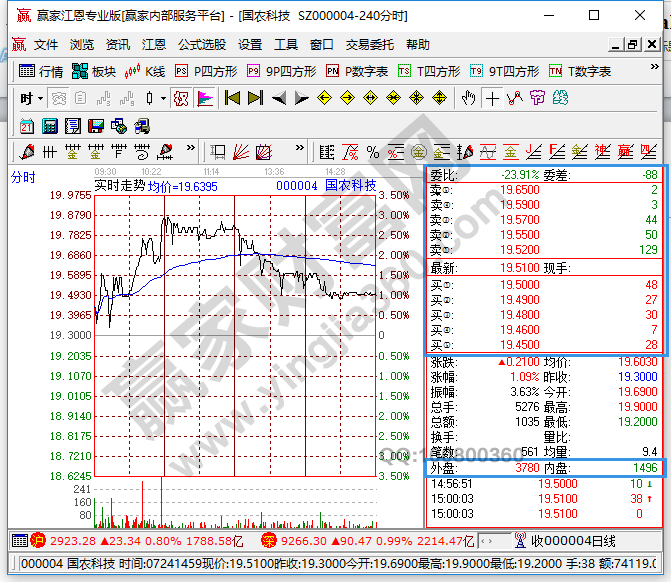Click the 分时 chart label

click(x=23, y=178)
